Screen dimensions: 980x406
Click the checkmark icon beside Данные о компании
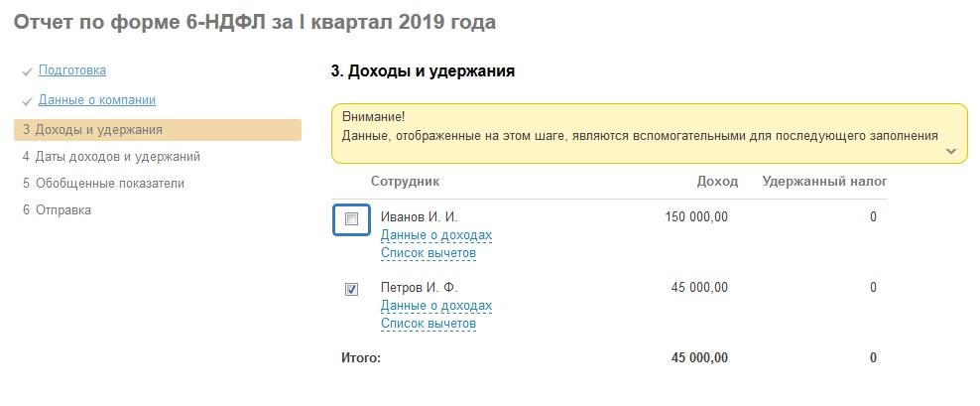27,101
